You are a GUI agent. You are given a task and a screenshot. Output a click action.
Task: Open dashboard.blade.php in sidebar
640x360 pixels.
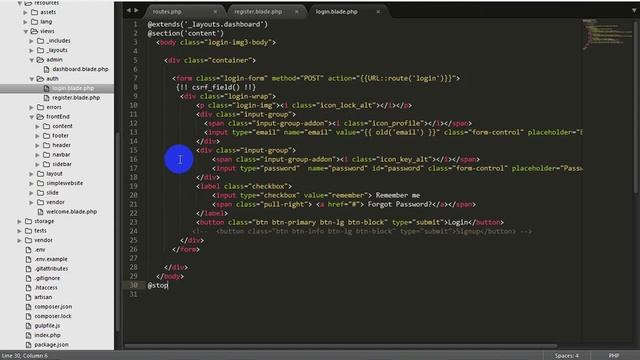pyautogui.click(x=80, y=69)
